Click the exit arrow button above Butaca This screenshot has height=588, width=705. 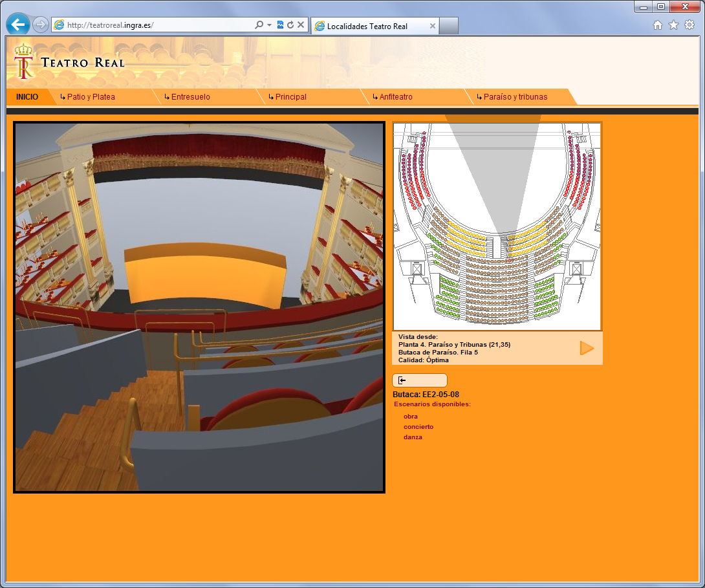419,380
